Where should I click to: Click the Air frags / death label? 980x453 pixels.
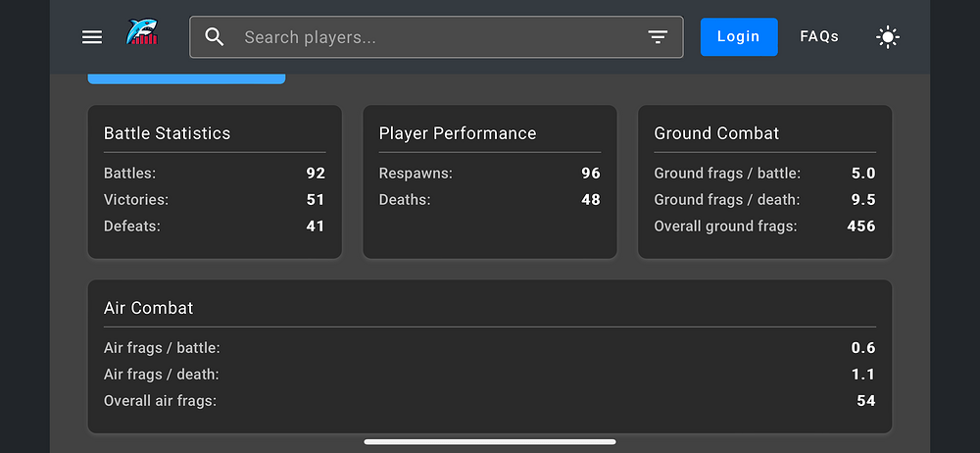point(162,375)
